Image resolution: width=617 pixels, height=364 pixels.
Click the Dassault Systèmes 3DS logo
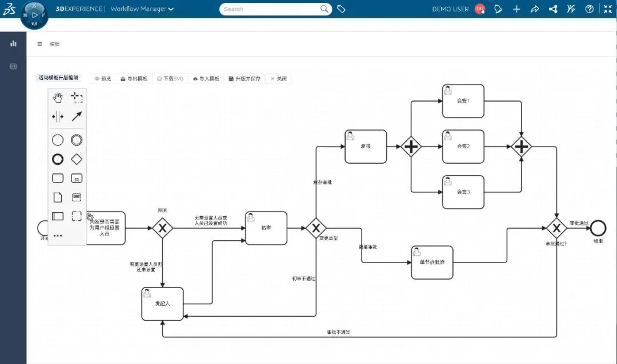[9, 9]
